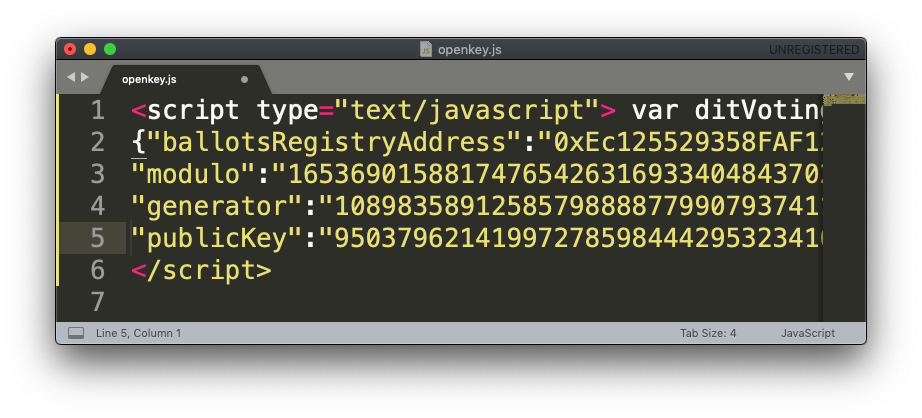
Task: Click the minimap preview
Action: click(x=842, y=101)
